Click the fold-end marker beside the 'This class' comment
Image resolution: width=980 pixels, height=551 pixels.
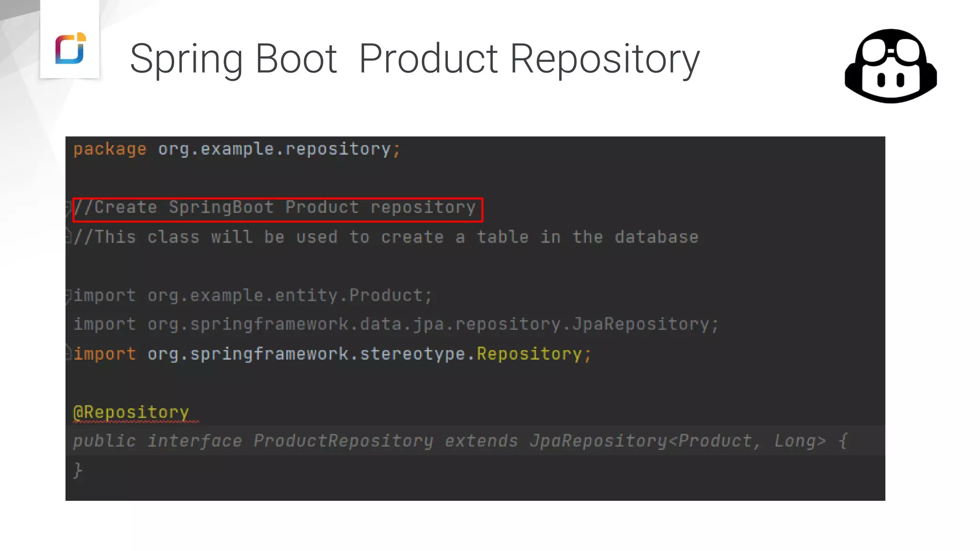(68, 237)
